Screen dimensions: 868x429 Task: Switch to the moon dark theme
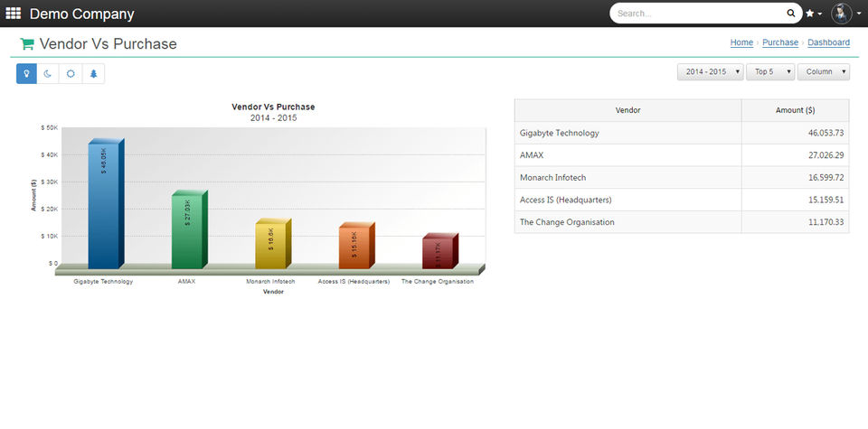48,73
